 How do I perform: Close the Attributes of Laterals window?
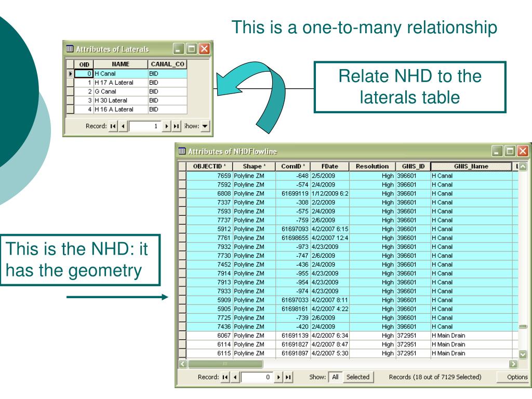(204, 49)
